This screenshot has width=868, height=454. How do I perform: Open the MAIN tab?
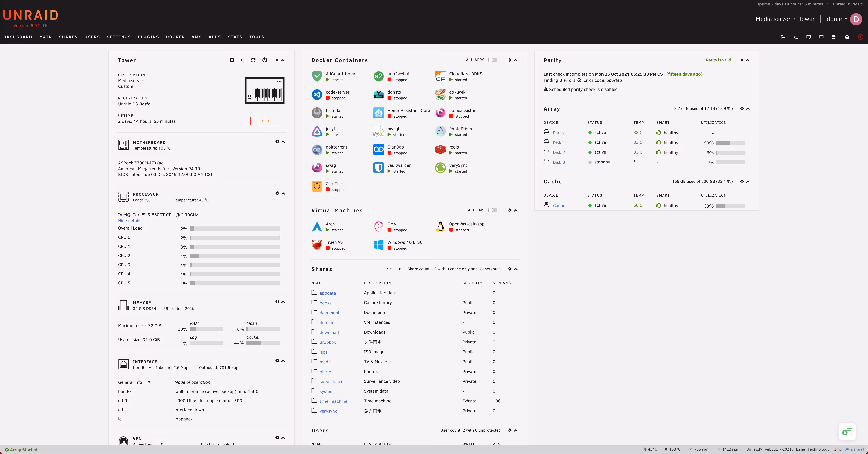(x=45, y=37)
